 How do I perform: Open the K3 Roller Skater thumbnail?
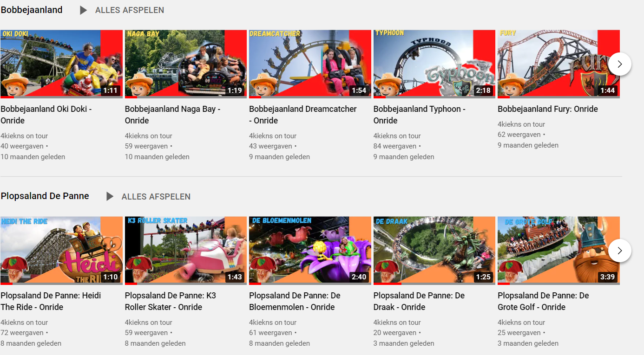(186, 251)
